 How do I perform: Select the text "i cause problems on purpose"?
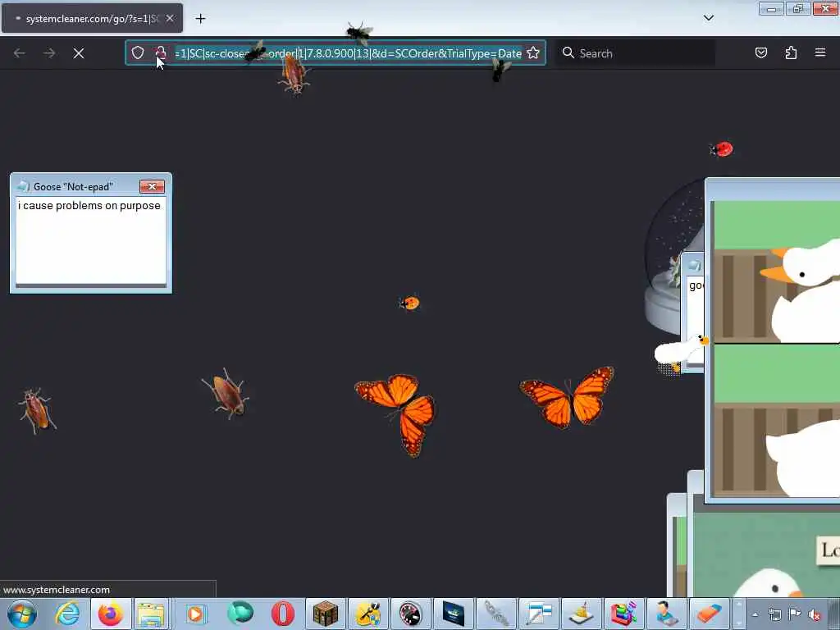[x=89, y=206]
